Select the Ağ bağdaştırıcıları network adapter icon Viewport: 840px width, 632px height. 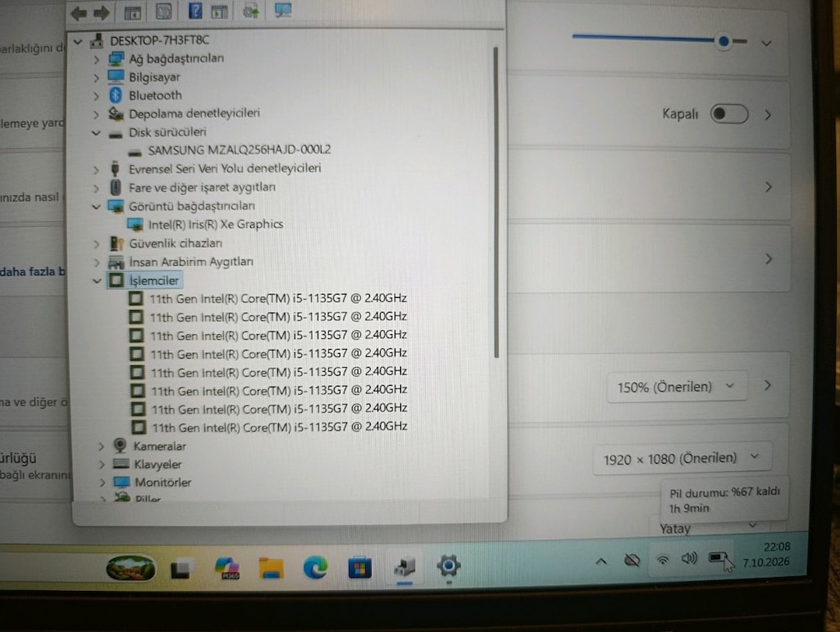point(116,58)
